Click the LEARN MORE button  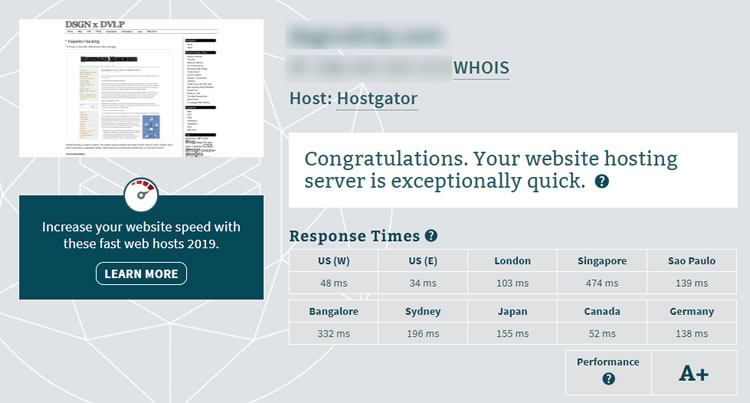pos(141,273)
